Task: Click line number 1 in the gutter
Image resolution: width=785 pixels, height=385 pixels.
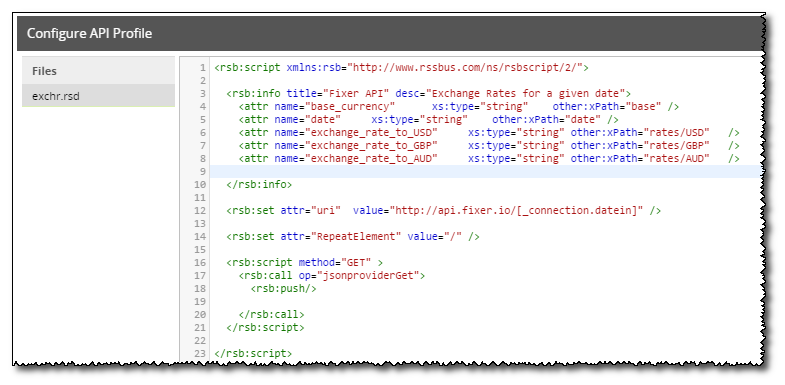Action: tap(202, 68)
